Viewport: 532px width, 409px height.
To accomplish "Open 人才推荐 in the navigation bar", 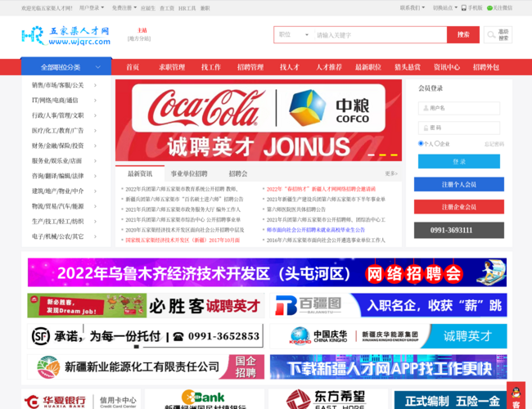I will tap(329, 67).
